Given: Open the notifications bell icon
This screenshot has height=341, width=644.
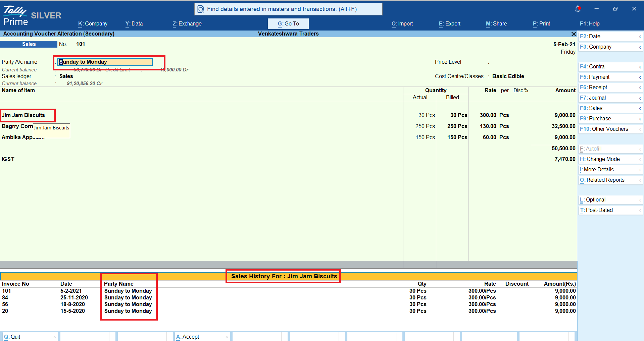Looking at the screenshot, I should [578, 9].
